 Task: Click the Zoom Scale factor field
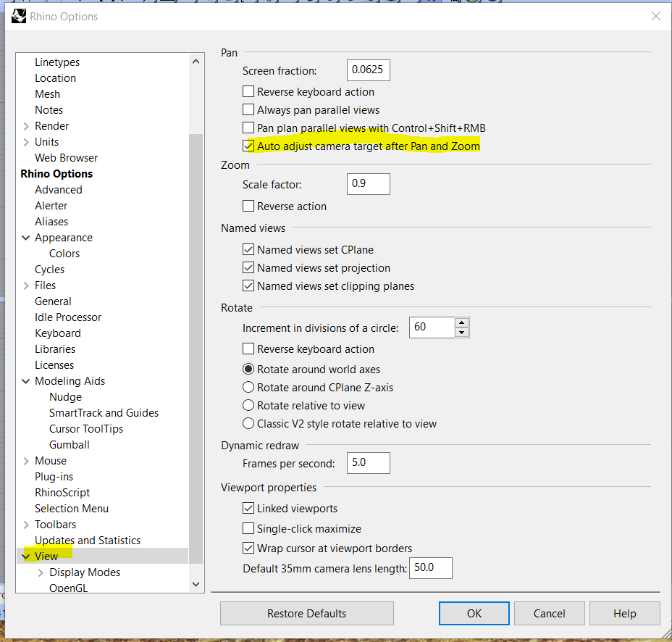point(368,184)
